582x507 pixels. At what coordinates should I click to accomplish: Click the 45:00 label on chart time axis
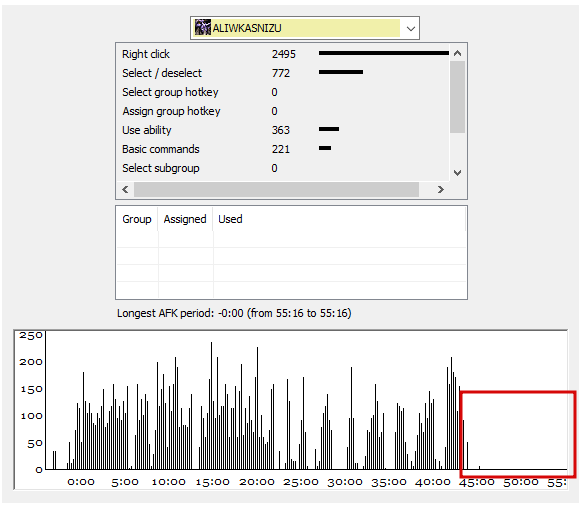(x=477, y=482)
